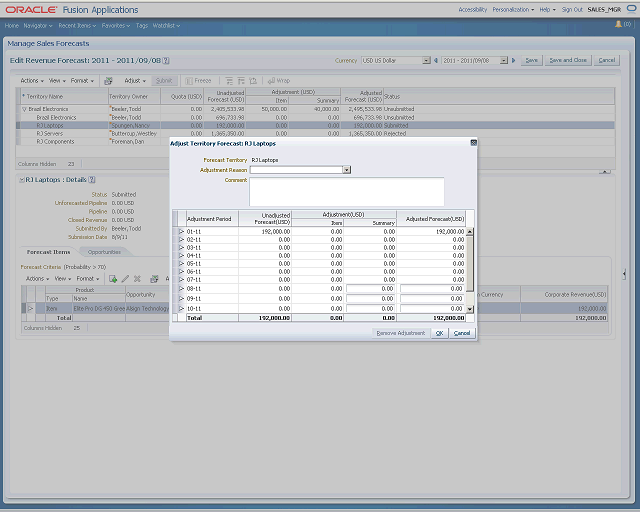Click inside the Comment text box
The width and height of the screenshot is (640, 512).
coord(347,191)
